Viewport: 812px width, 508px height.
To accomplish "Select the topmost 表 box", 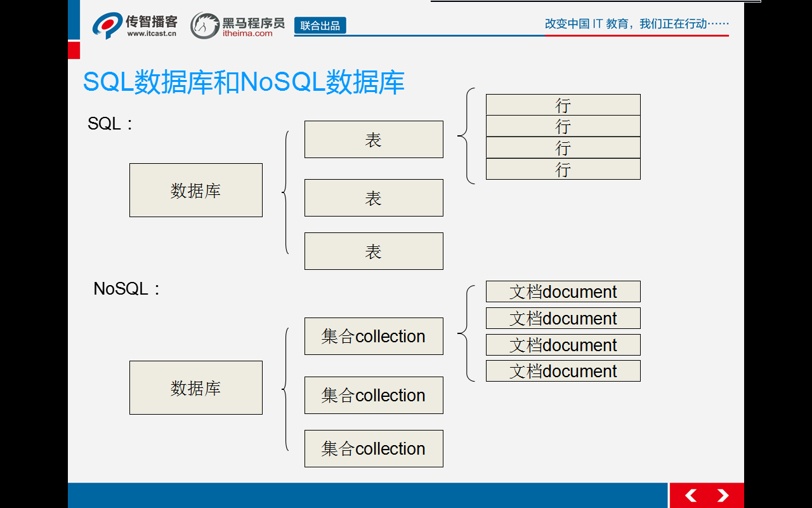I will click(374, 140).
